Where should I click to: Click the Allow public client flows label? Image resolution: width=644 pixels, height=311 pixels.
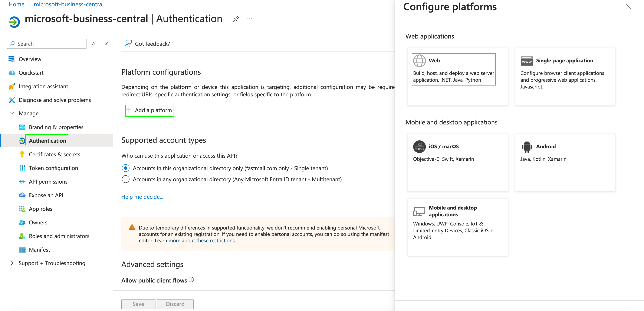click(154, 280)
